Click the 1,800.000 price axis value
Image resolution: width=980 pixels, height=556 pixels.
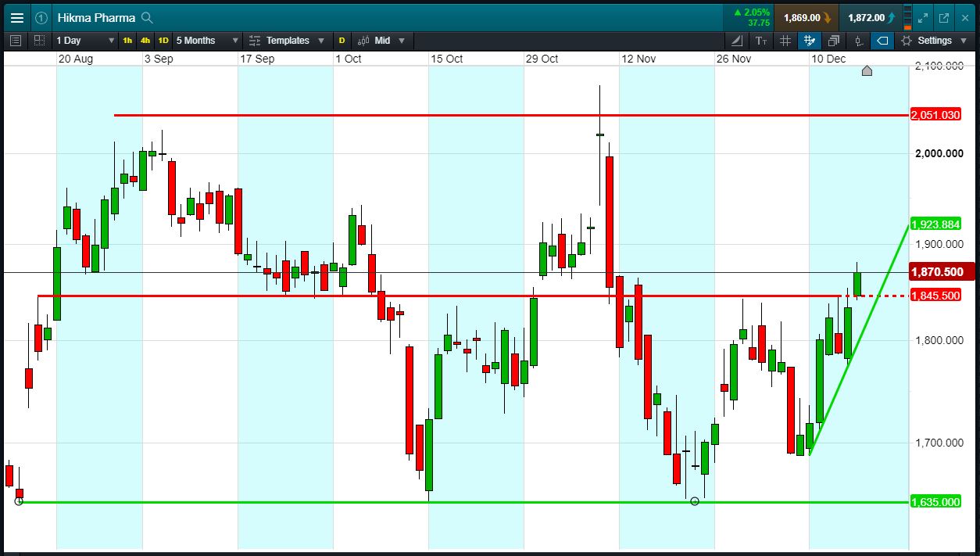pos(939,340)
